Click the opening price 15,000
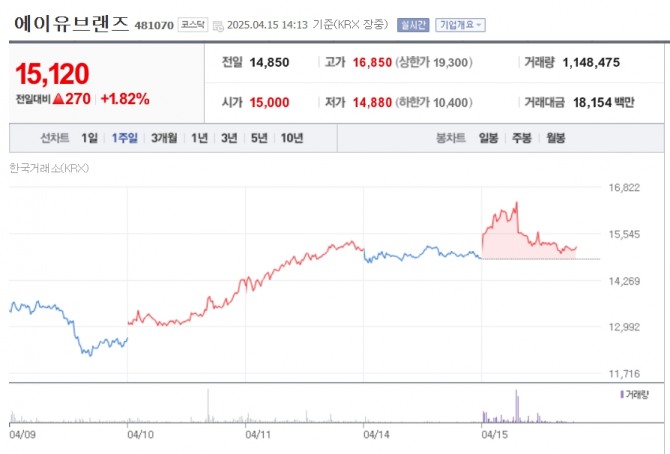This screenshot has width=670, height=454. 269,103
